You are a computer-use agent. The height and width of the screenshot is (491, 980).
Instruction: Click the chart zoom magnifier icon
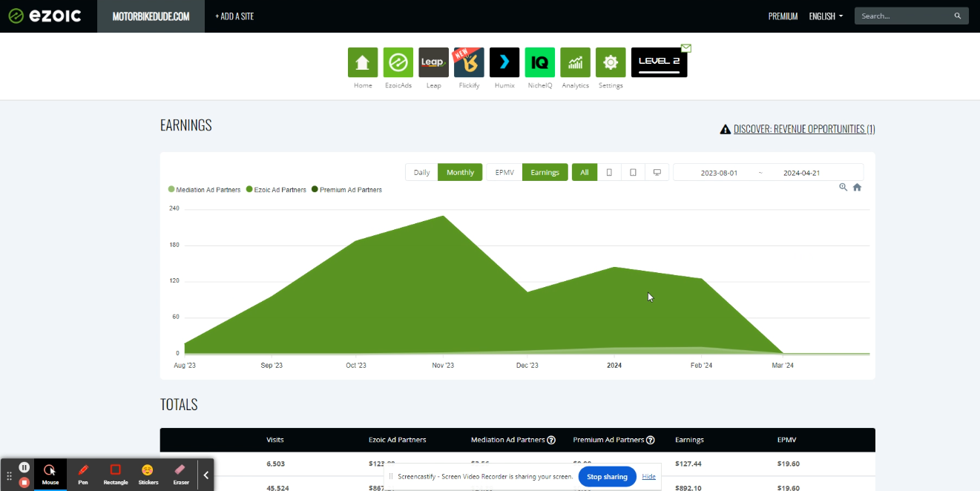(x=843, y=188)
